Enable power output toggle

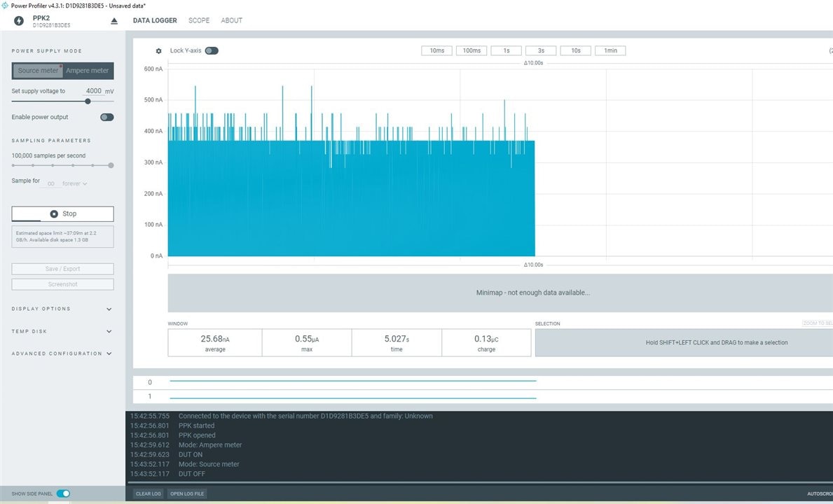(106, 117)
